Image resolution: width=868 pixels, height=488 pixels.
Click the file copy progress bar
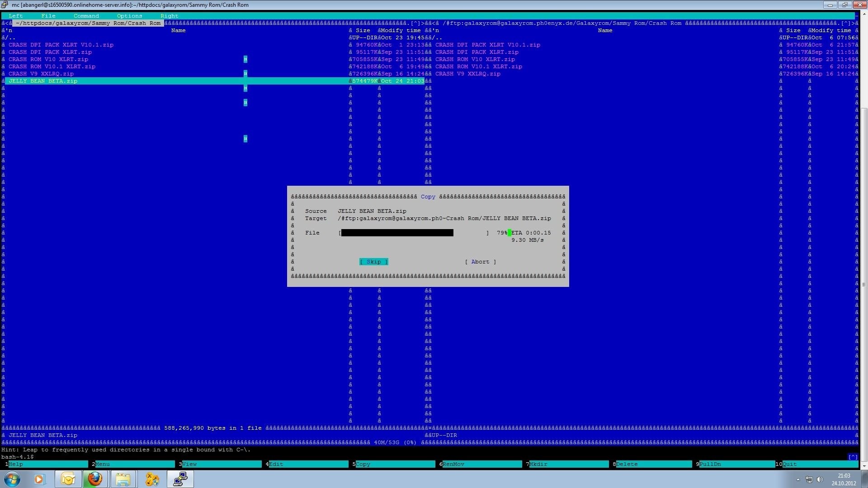point(414,233)
